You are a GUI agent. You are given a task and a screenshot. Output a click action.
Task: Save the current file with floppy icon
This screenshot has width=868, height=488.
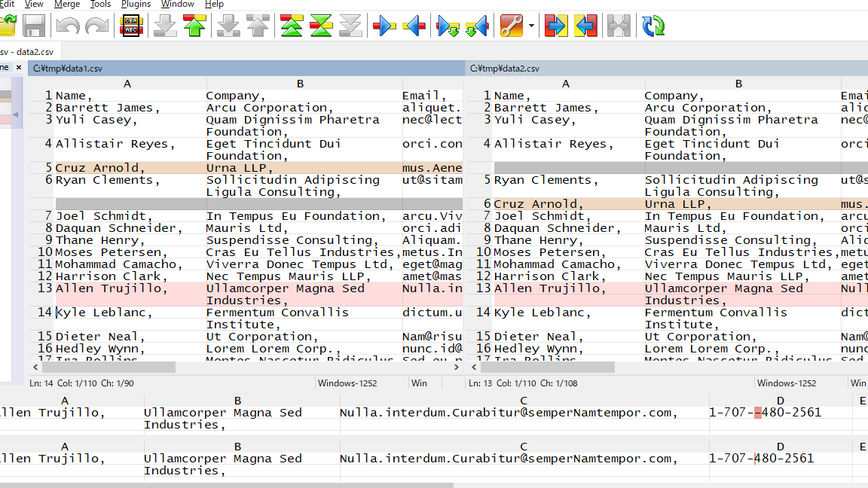pyautogui.click(x=35, y=26)
